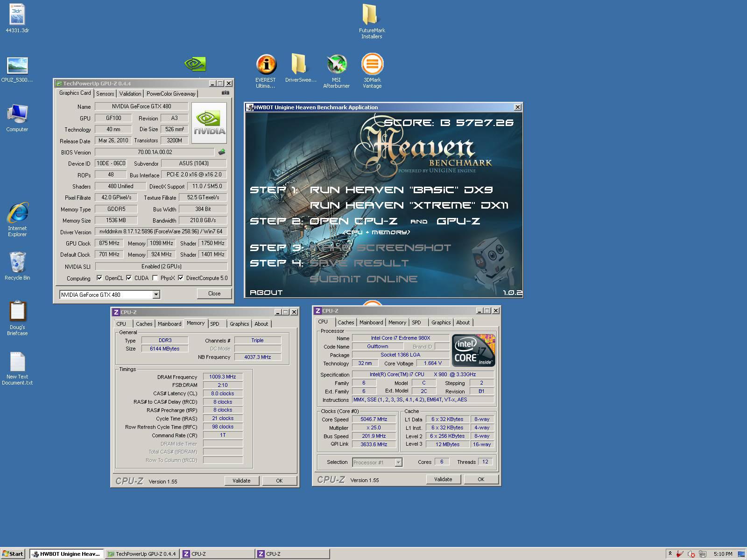Click RUN HEAVEN "BASIC" DX9
This screenshot has height=560, width=747.
402,190
